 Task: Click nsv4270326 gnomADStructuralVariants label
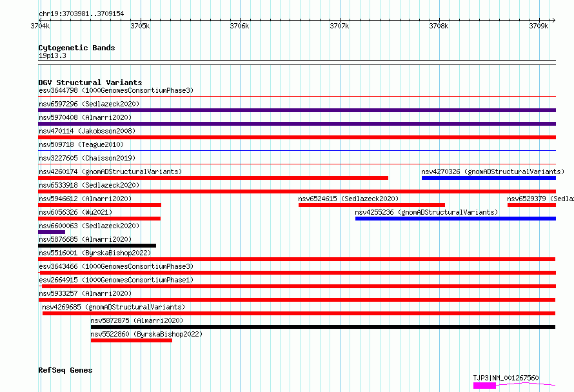[x=493, y=171]
